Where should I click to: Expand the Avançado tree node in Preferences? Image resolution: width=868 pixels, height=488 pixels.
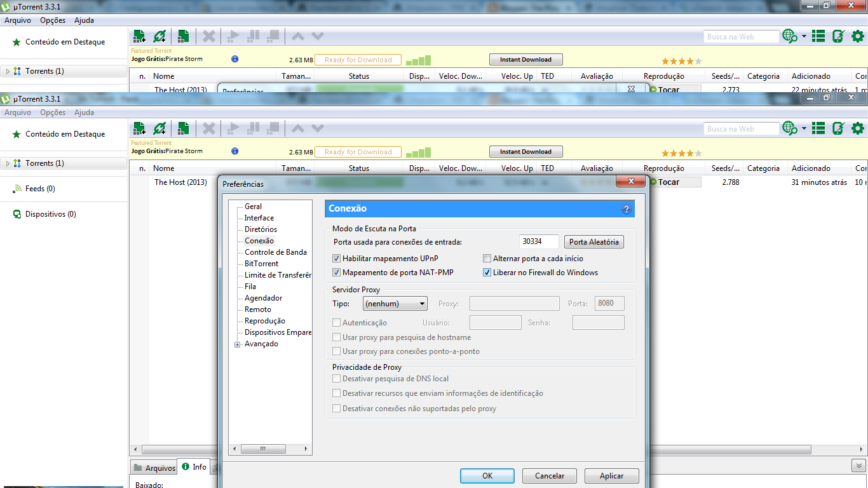tap(238, 344)
